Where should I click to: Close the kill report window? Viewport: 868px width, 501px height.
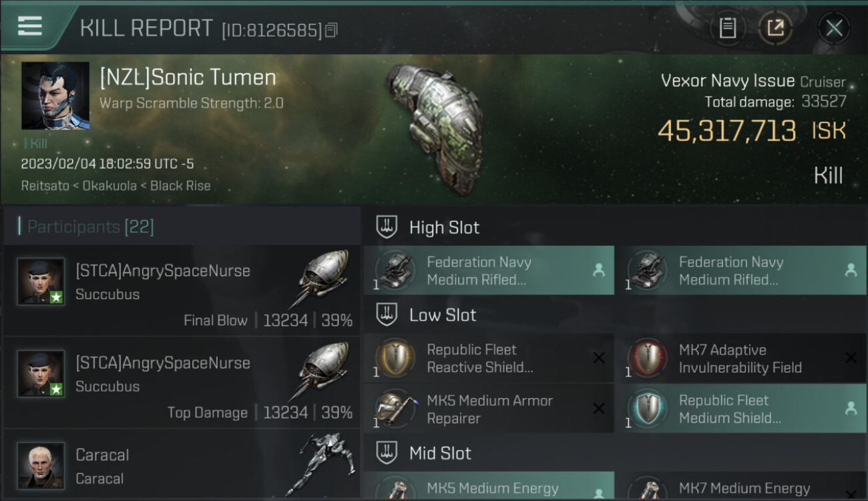834,28
